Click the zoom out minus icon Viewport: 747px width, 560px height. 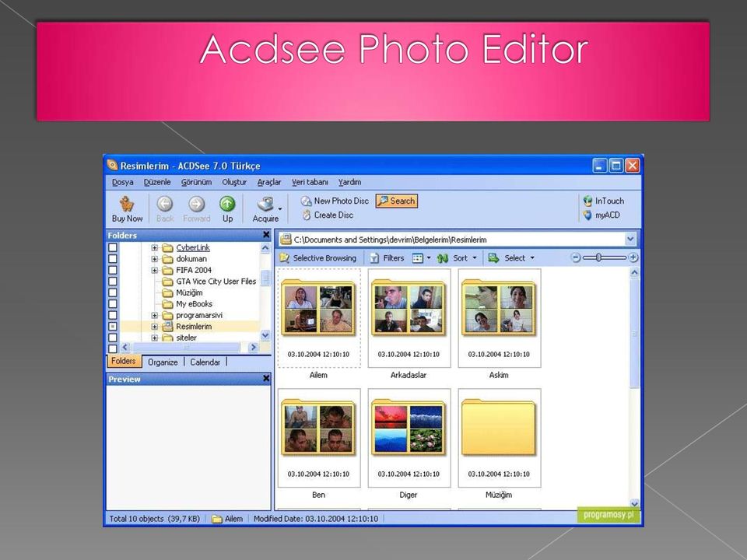point(576,257)
